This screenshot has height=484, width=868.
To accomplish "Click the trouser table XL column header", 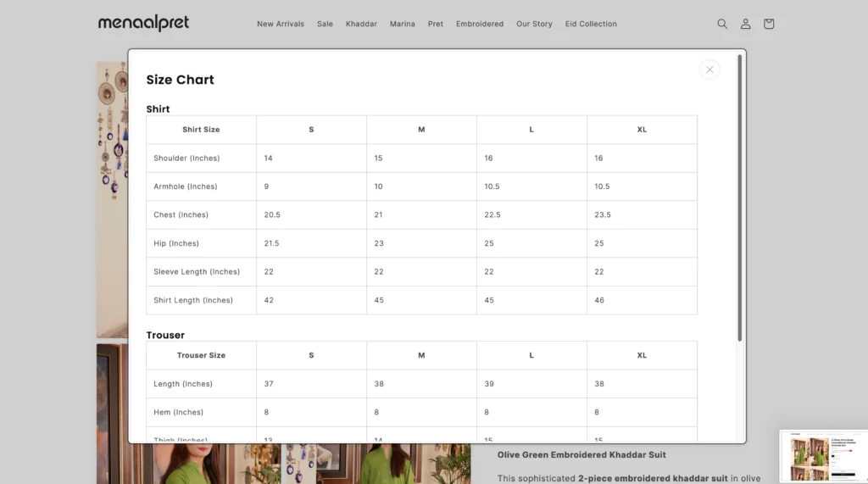I will 642,355.
